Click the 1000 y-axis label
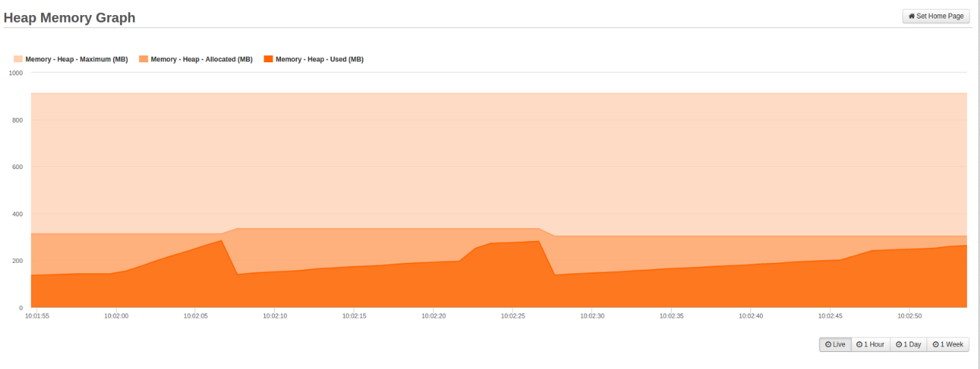The width and height of the screenshot is (980, 369). 16,73
